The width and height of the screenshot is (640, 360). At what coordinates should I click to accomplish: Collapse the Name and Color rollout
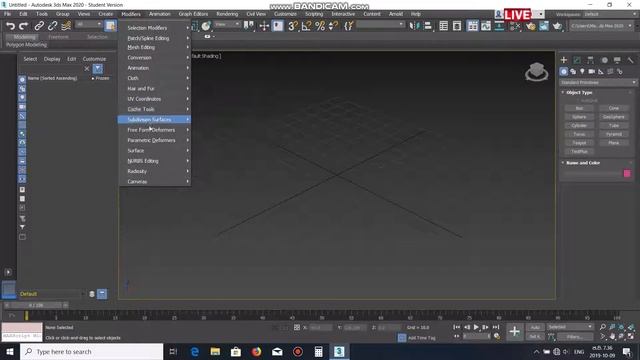point(583,163)
